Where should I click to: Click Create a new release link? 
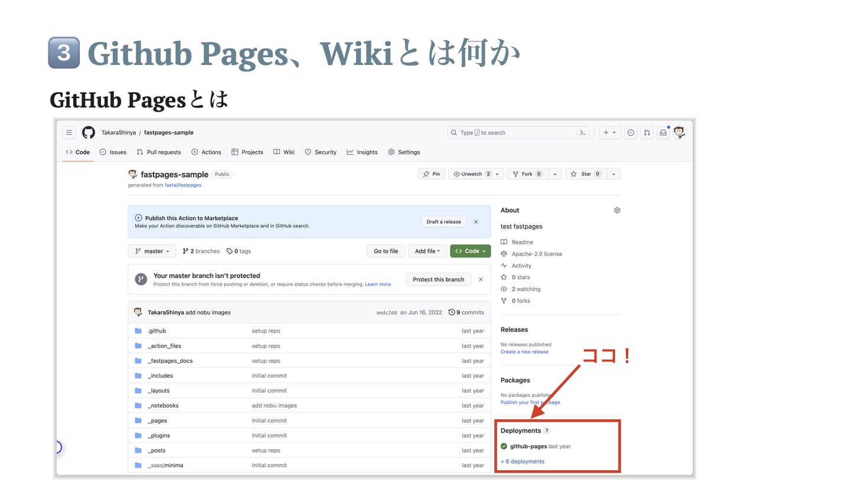pos(524,352)
